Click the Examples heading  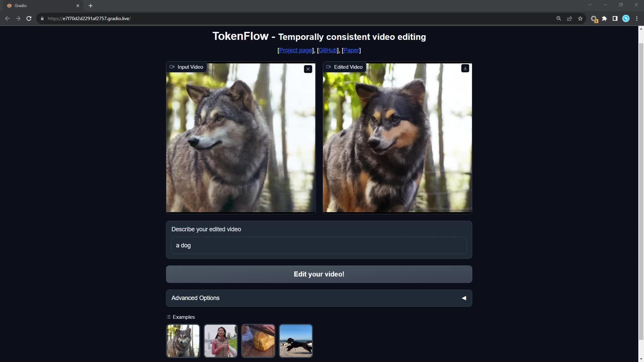pyautogui.click(x=181, y=317)
